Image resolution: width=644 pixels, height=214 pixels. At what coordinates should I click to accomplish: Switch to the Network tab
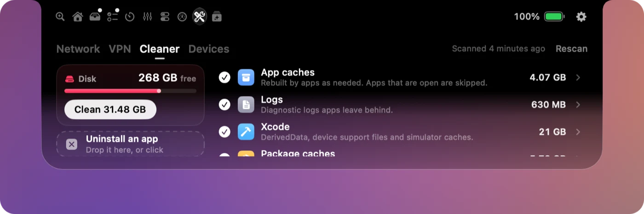[78, 49]
